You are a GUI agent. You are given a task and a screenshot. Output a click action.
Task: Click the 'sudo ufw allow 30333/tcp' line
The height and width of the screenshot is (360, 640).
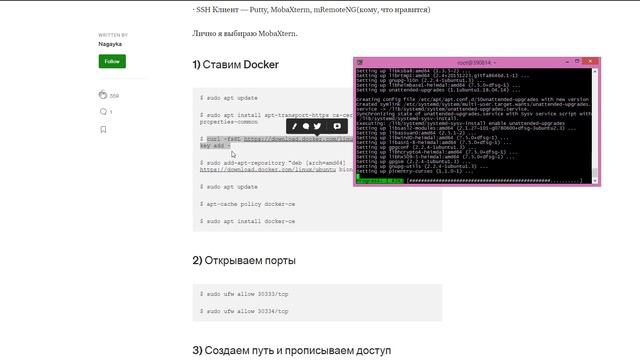(244, 294)
